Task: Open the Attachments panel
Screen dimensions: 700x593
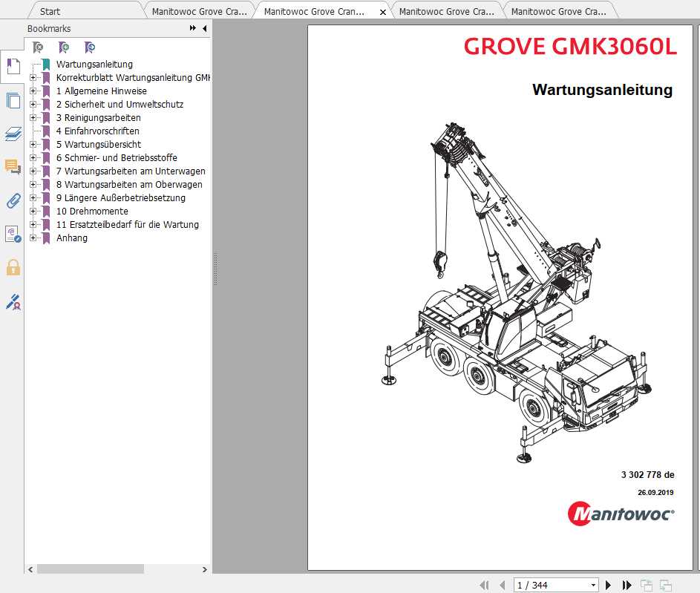Action: 12,200
